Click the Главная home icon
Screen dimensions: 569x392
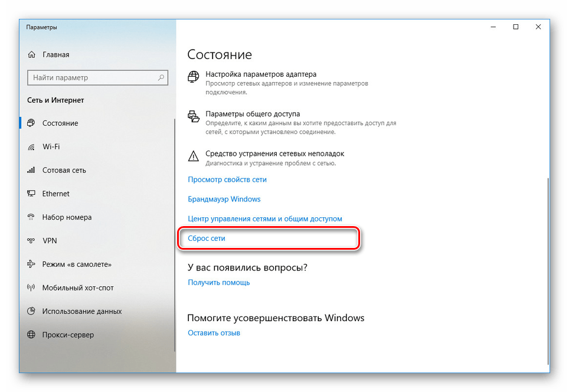(x=31, y=54)
